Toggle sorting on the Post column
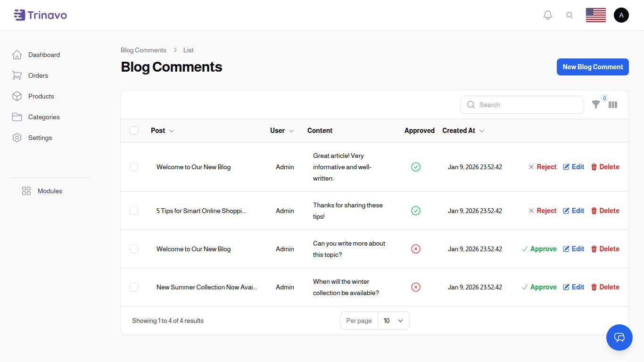The height and width of the screenshot is (362, 644). pyautogui.click(x=162, y=131)
